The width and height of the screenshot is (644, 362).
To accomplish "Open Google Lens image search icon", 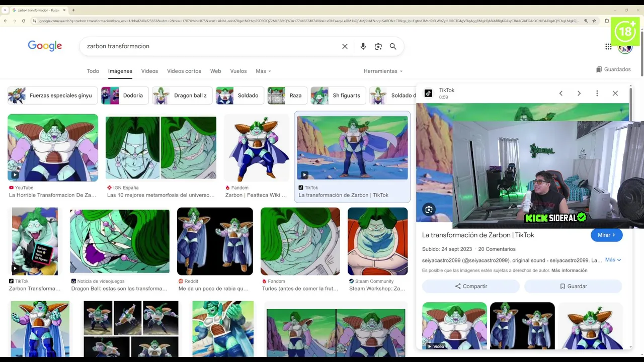I will (x=378, y=46).
